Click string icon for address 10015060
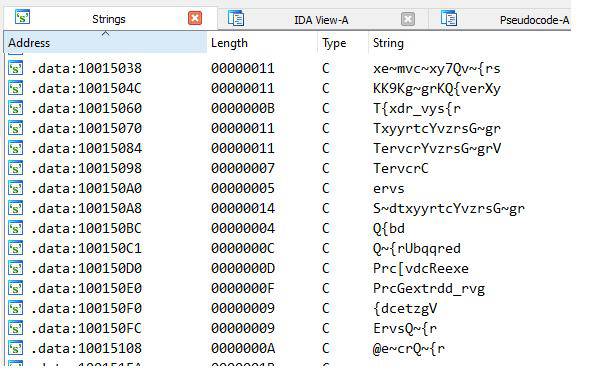This screenshot has width=611, height=384. pos(16,108)
